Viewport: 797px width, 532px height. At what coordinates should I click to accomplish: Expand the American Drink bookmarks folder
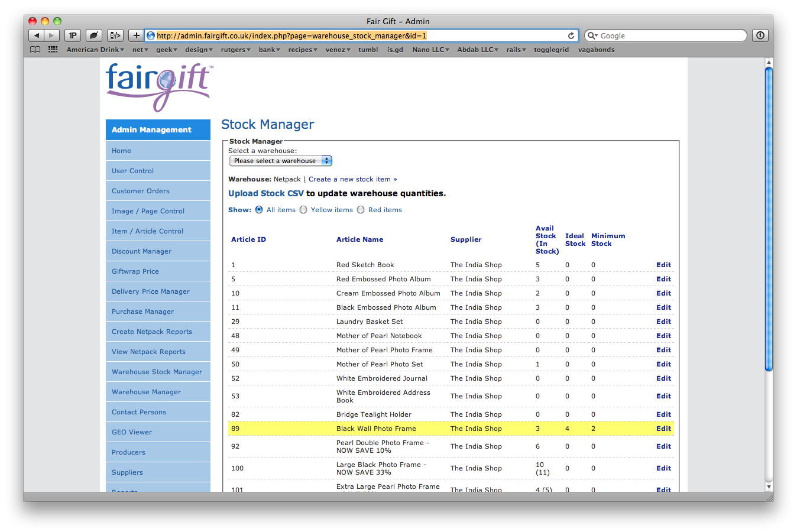click(95, 50)
